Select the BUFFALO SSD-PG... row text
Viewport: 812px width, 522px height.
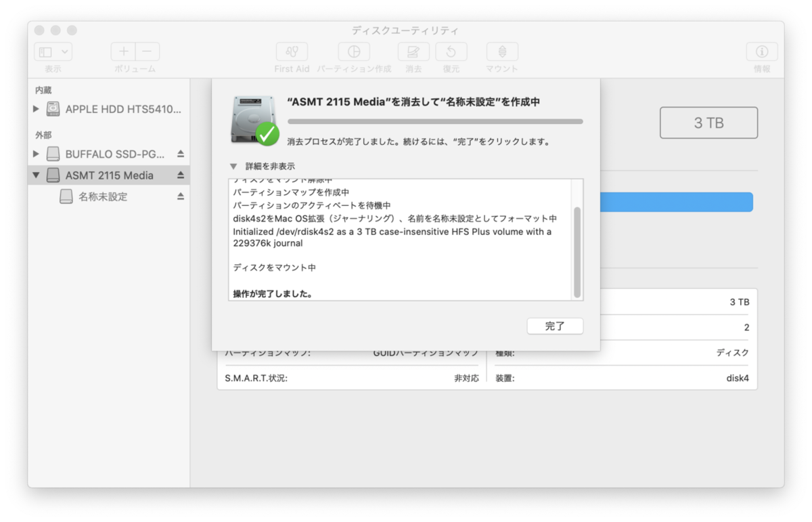[x=114, y=154]
